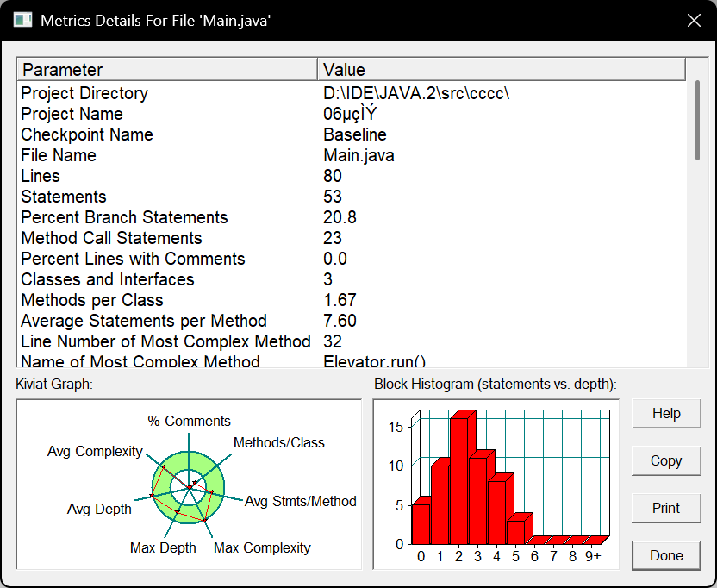Image resolution: width=717 pixels, height=588 pixels.
Task: Print the metrics details
Action: (666, 508)
